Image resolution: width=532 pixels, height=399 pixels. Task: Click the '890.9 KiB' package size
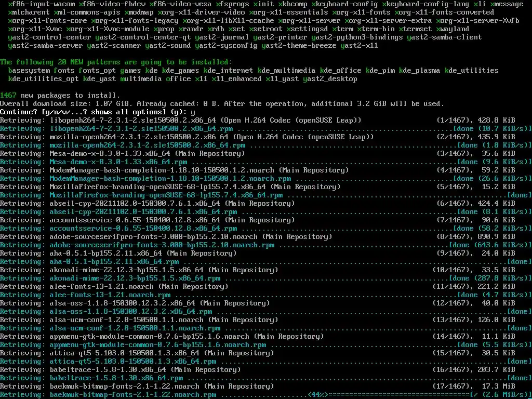(x=496, y=237)
